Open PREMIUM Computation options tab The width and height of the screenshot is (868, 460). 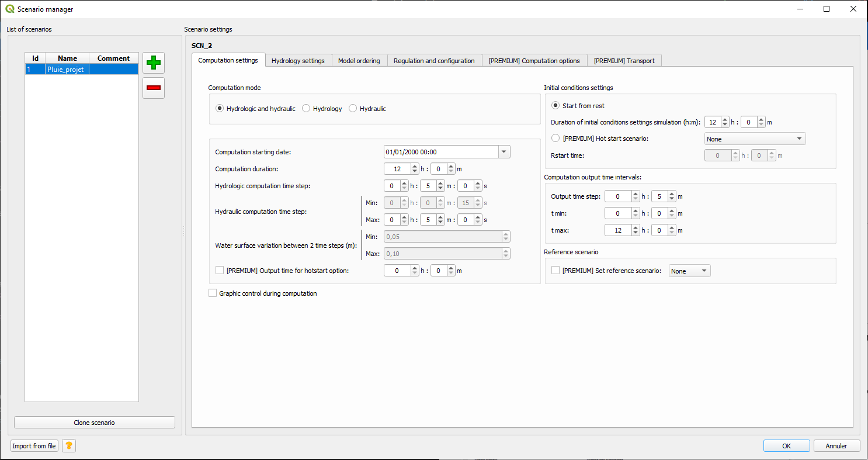pos(534,61)
